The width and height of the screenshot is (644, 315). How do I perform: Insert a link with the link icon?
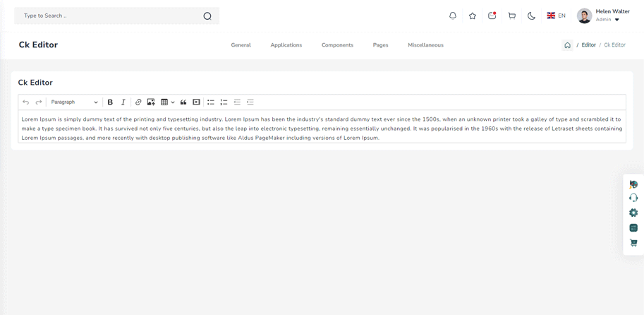[138, 102]
